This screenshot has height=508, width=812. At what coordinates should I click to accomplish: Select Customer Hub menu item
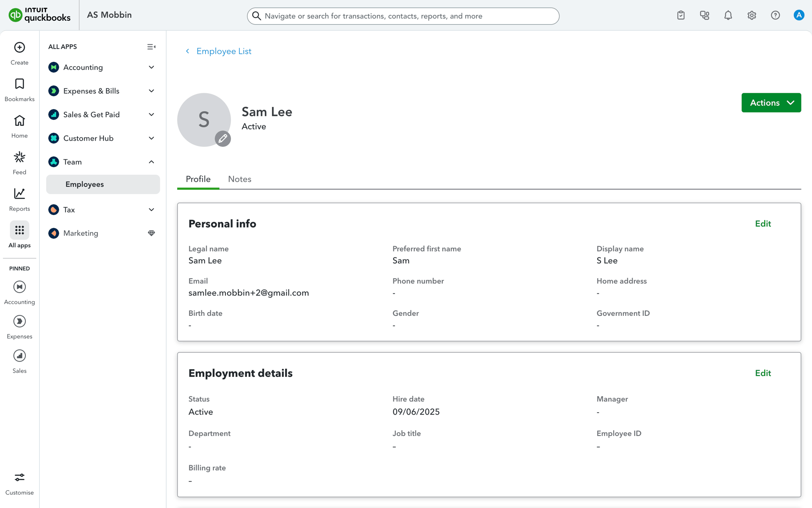pos(103,138)
